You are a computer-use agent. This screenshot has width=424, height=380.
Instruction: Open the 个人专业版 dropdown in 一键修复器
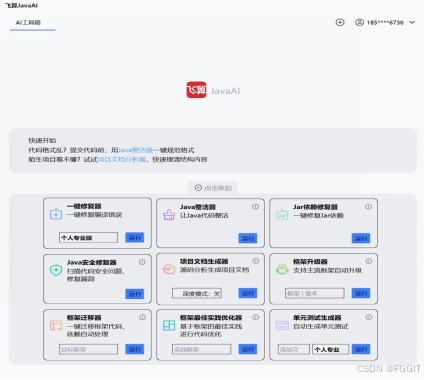88,238
